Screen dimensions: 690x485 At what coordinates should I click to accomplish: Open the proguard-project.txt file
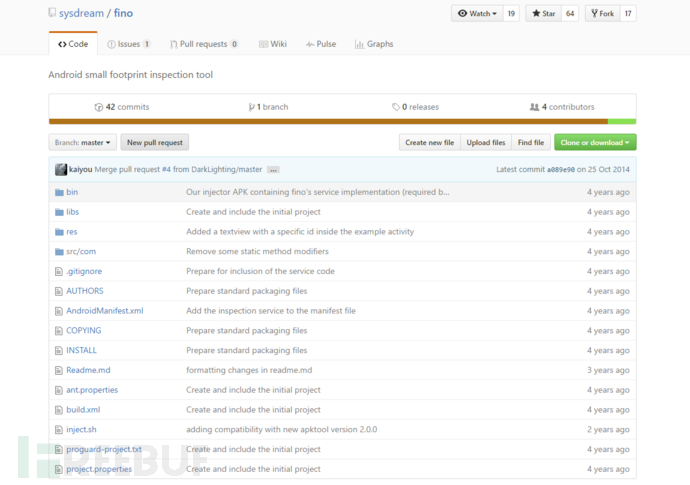point(104,449)
